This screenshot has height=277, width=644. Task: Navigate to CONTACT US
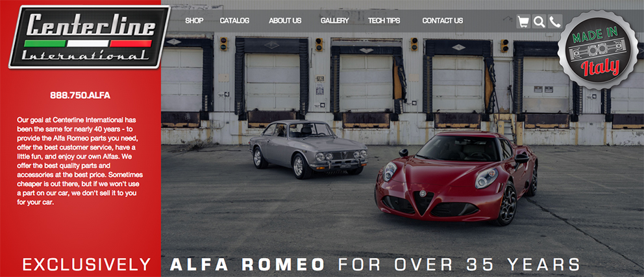click(442, 21)
